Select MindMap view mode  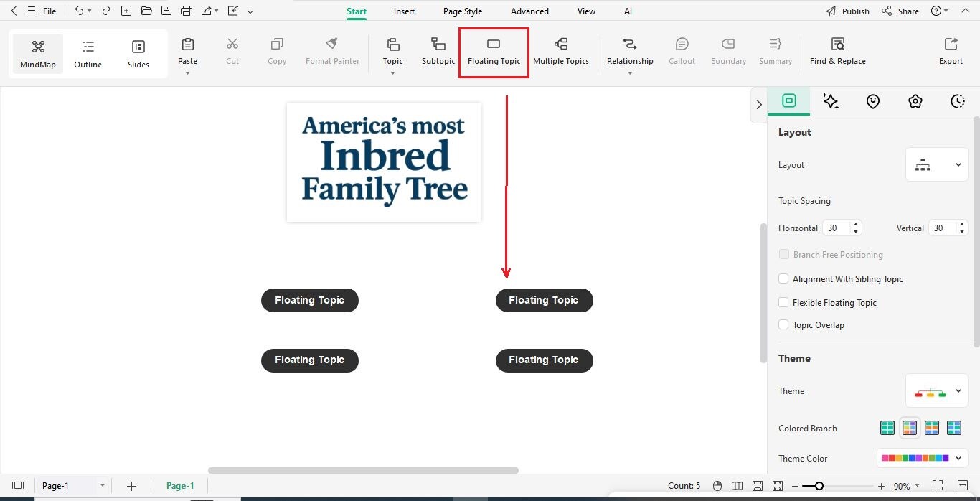38,54
